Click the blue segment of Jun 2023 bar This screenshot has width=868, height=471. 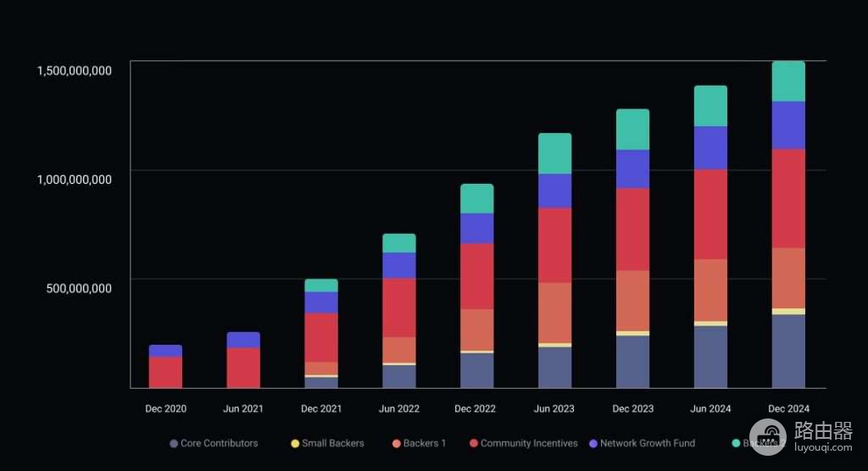coord(554,191)
